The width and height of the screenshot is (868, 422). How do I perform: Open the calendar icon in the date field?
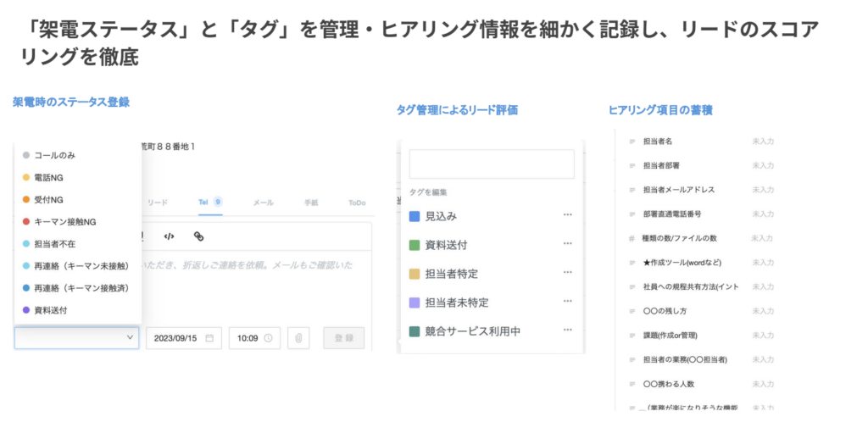(x=209, y=338)
